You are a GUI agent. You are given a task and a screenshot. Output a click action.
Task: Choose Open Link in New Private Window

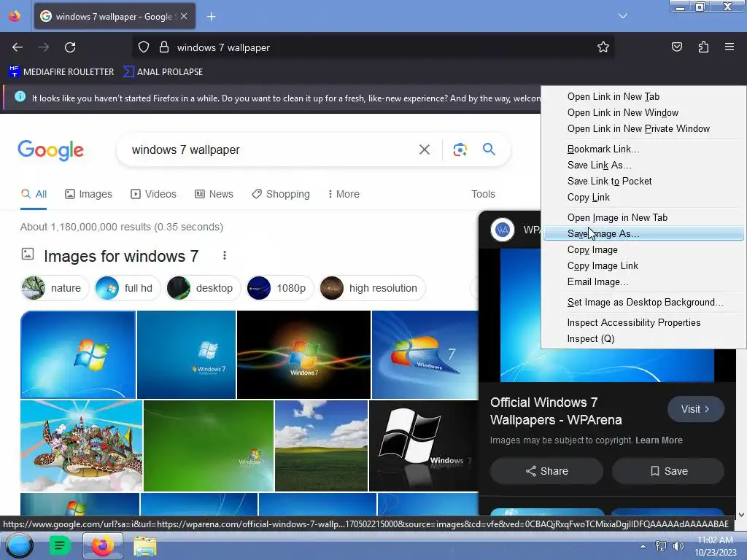(x=643, y=129)
